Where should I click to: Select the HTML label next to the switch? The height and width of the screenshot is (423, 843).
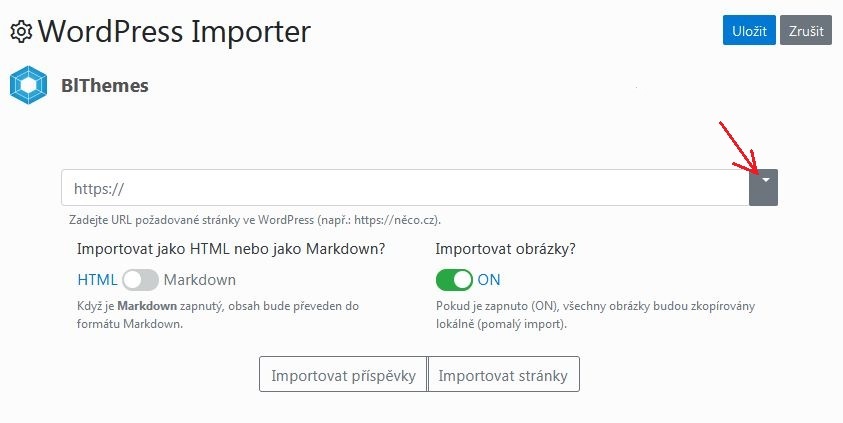point(97,280)
